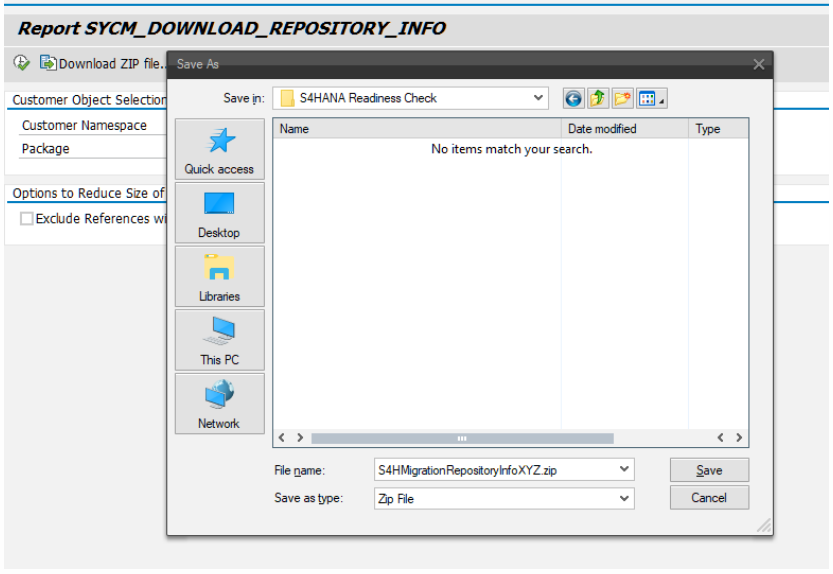Click the Download ZIP file toolbar button
The width and height of the screenshot is (833, 574).
103,64
